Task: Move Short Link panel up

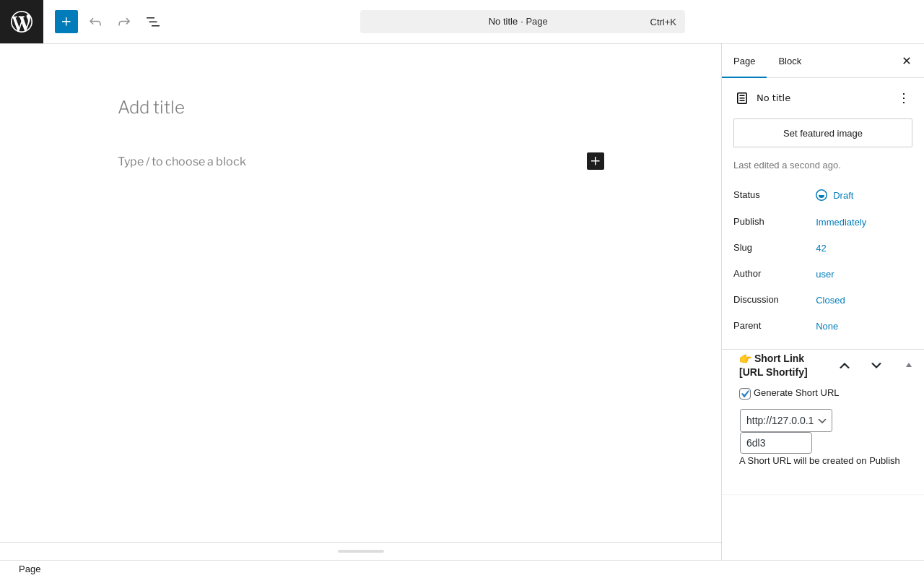Action: [x=845, y=366]
